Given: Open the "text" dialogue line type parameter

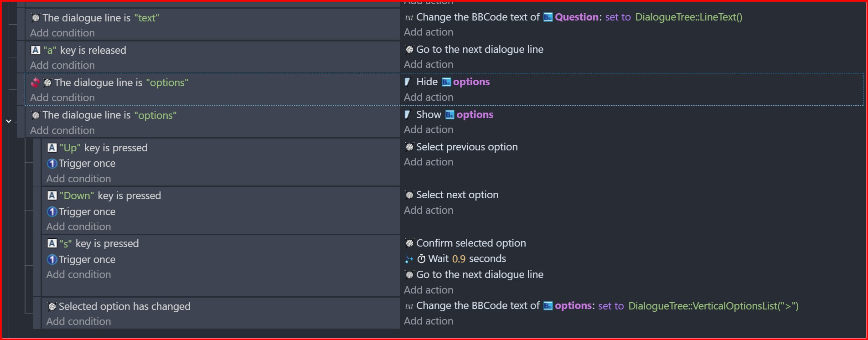Looking at the screenshot, I should [x=147, y=18].
